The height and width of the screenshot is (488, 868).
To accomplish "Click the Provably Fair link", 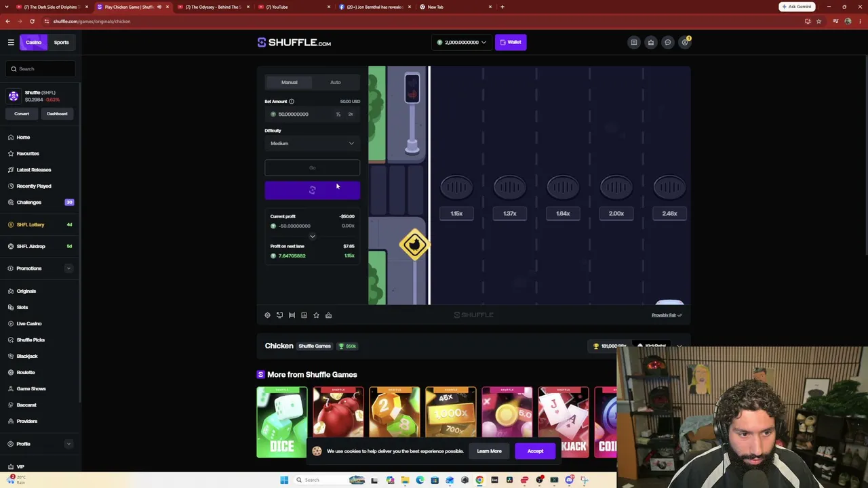I will tap(667, 315).
